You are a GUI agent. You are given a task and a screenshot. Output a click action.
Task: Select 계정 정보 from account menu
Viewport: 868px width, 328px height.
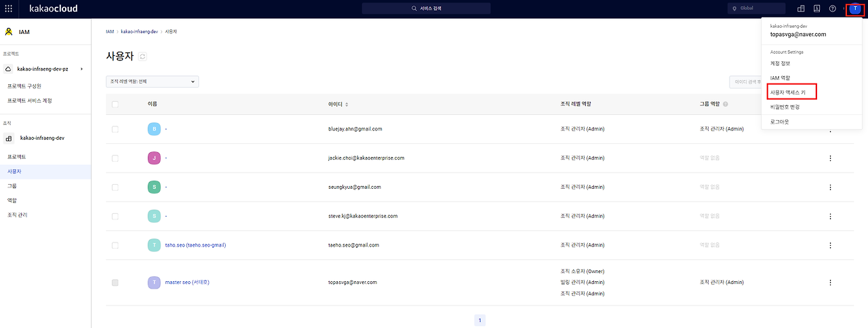coord(781,63)
